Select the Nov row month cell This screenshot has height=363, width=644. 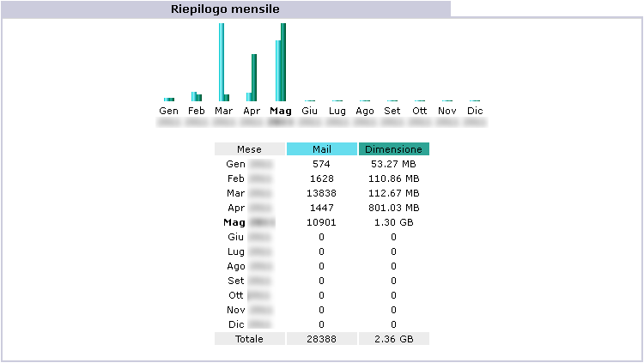click(x=249, y=310)
